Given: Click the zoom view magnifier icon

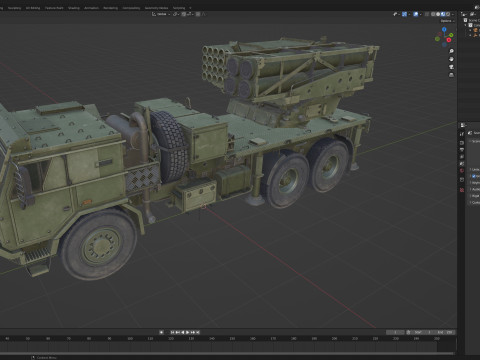Looking at the screenshot, I should (451, 51).
